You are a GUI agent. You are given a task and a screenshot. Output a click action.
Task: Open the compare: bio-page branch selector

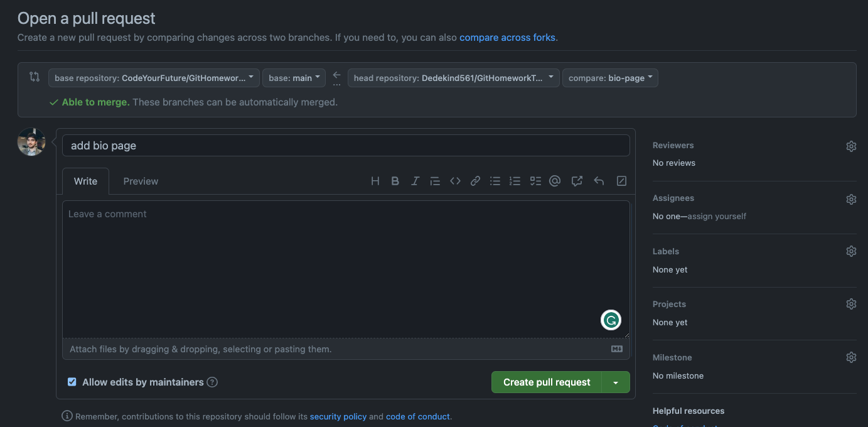coord(610,78)
